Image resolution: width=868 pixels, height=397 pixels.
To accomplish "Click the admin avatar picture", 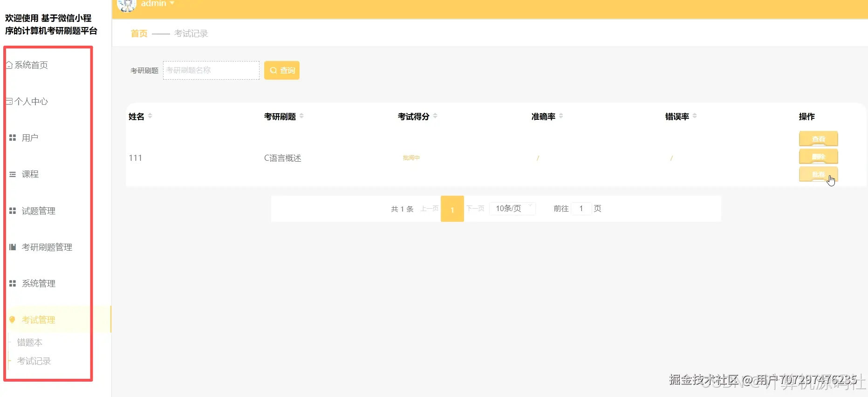I will (x=126, y=5).
